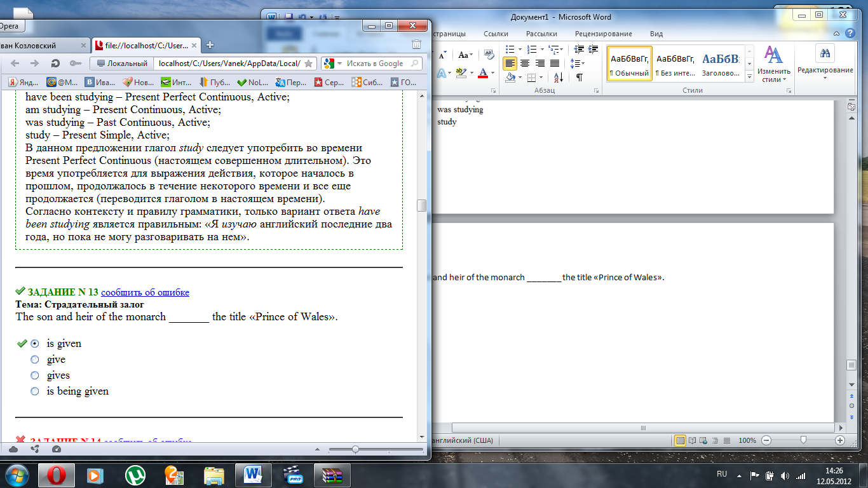Bookmark page with address bar star
This screenshot has width=868, height=488.
click(308, 64)
